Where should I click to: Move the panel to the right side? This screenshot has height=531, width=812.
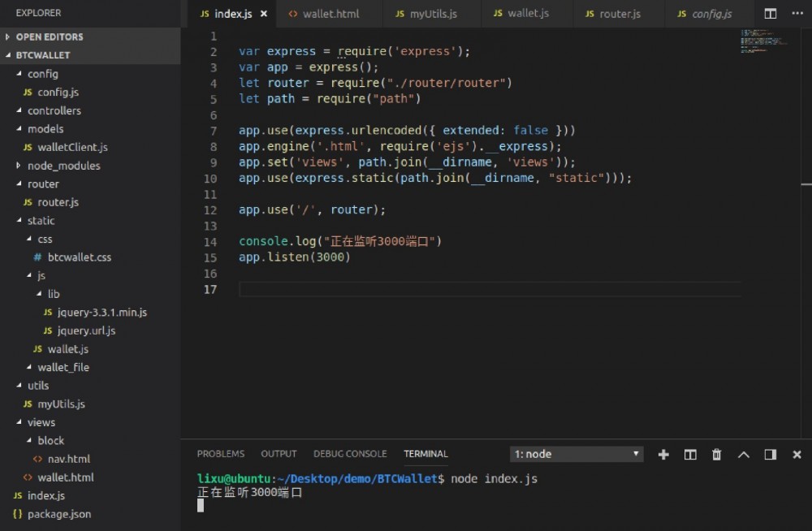[x=770, y=455]
